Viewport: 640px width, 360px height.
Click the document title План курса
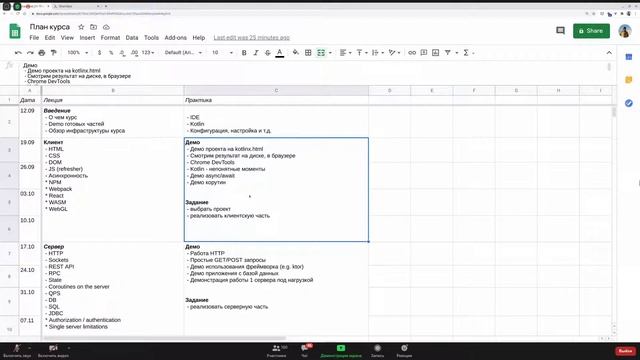tap(49, 27)
